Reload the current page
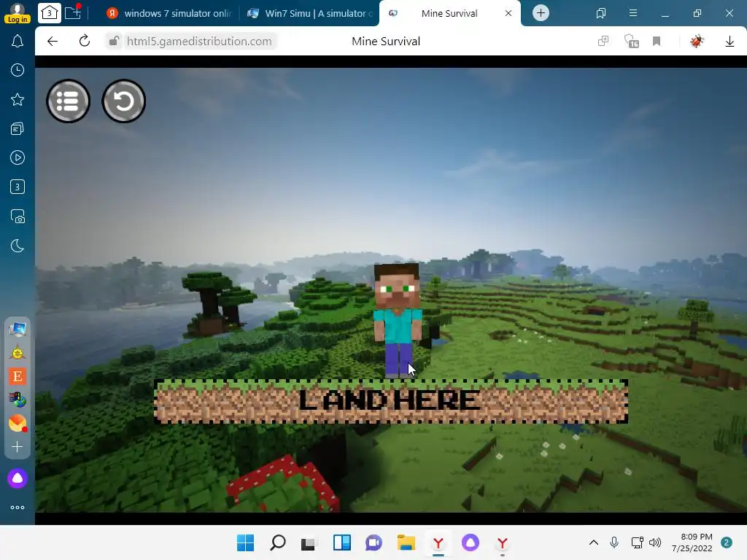The image size is (747, 560). [x=85, y=42]
